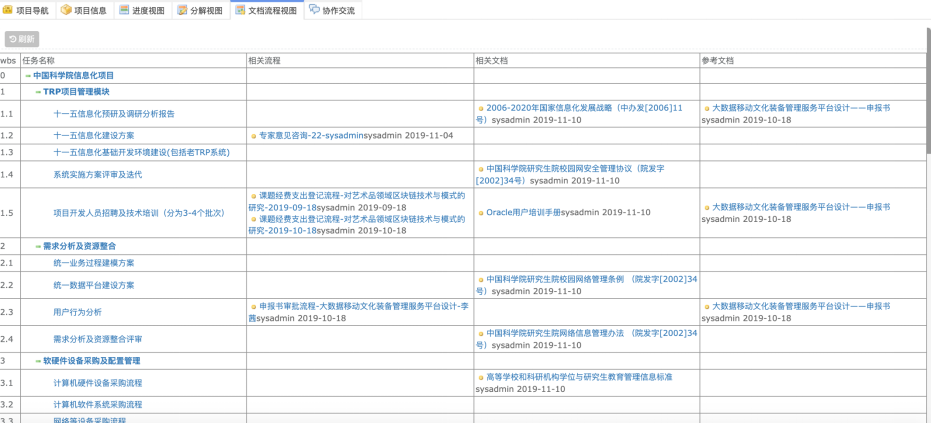Screen dimensions: 931x423
Task: Click the 项目导航 tab icon
Action: coord(8,10)
